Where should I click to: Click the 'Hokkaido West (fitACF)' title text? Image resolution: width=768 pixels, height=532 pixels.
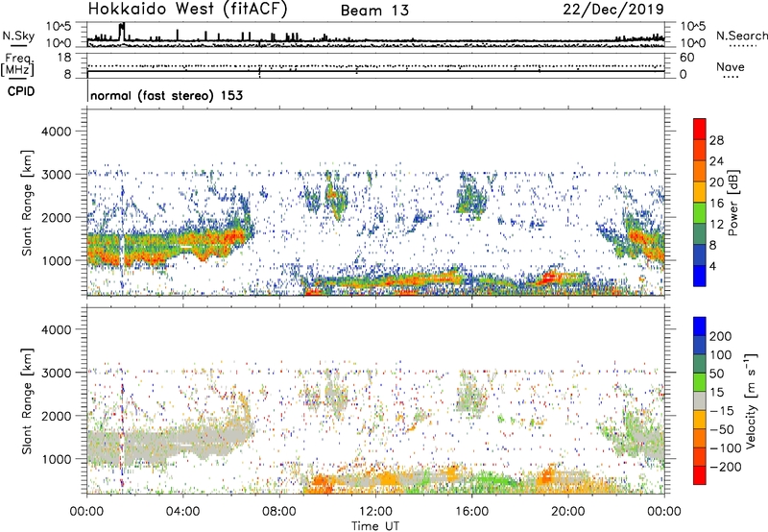(x=187, y=10)
